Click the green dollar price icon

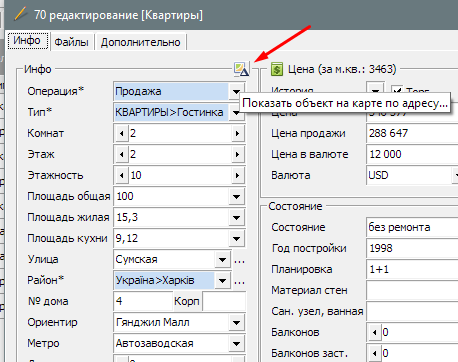(277, 69)
